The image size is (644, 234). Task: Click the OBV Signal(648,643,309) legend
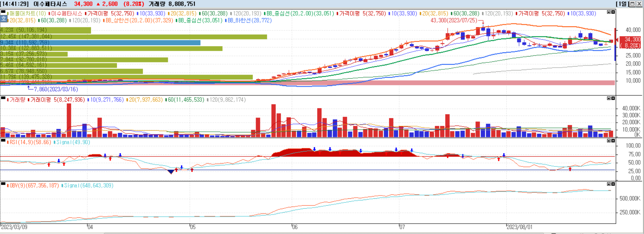pyautogui.click(x=88, y=186)
